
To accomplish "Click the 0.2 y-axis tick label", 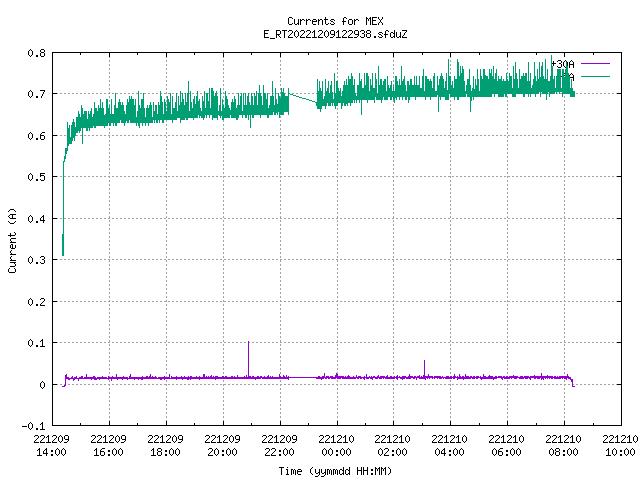I will (x=36, y=302).
